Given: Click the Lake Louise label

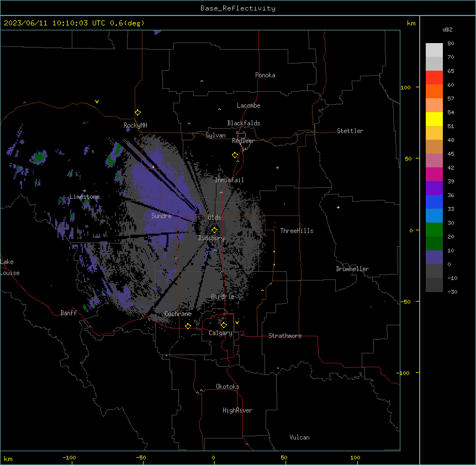Looking at the screenshot, I should [10, 267].
